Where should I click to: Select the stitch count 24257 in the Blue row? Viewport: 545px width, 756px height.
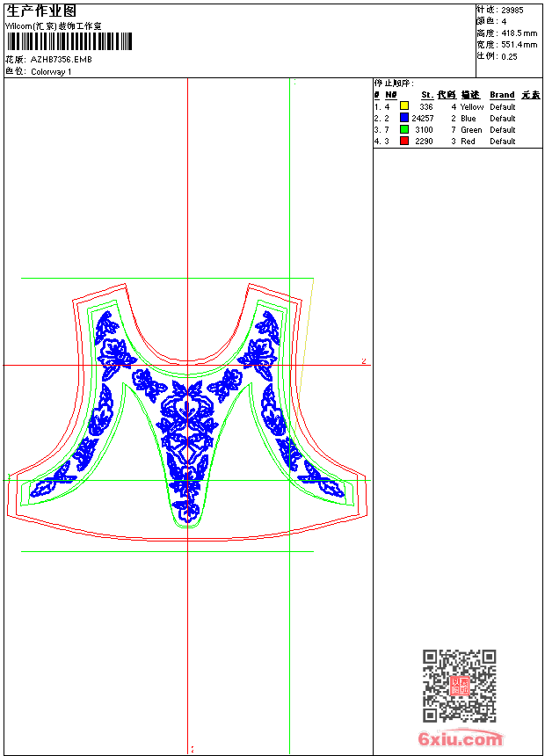[x=423, y=119]
